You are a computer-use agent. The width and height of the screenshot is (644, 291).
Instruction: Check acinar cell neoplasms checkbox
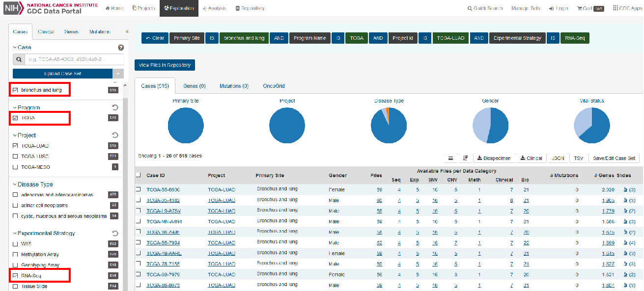[x=15, y=206]
